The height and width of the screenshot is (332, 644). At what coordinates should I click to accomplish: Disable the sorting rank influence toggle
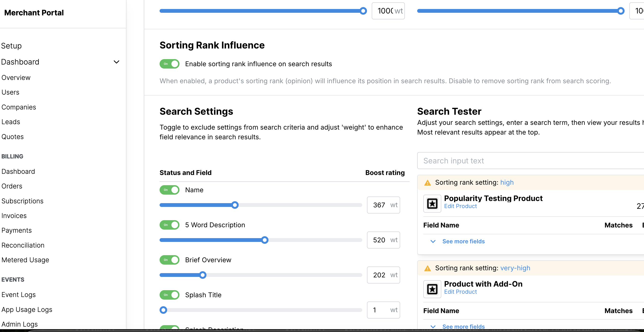click(x=170, y=64)
